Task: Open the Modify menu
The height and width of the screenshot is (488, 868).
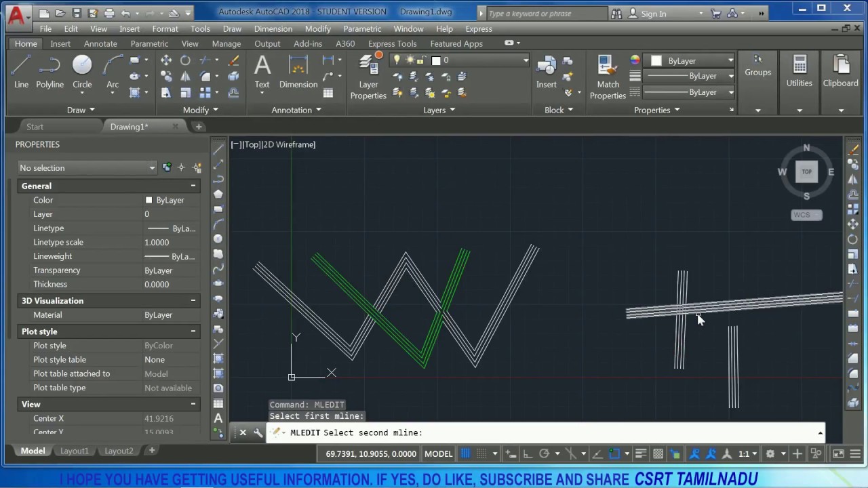Action: click(317, 29)
